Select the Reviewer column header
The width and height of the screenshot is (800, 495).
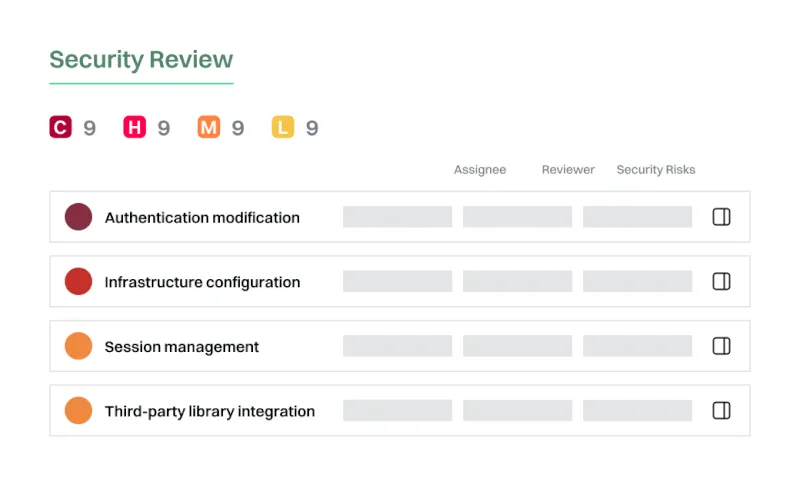[x=568, y=169]
